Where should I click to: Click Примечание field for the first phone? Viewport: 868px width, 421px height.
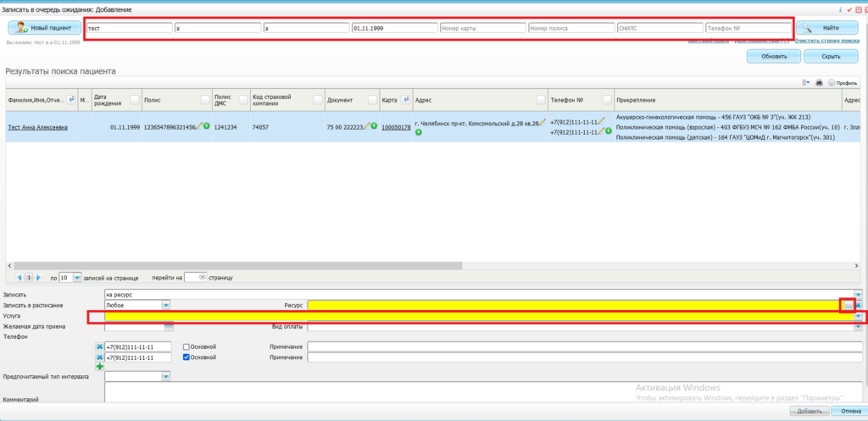tap(585, 346)
